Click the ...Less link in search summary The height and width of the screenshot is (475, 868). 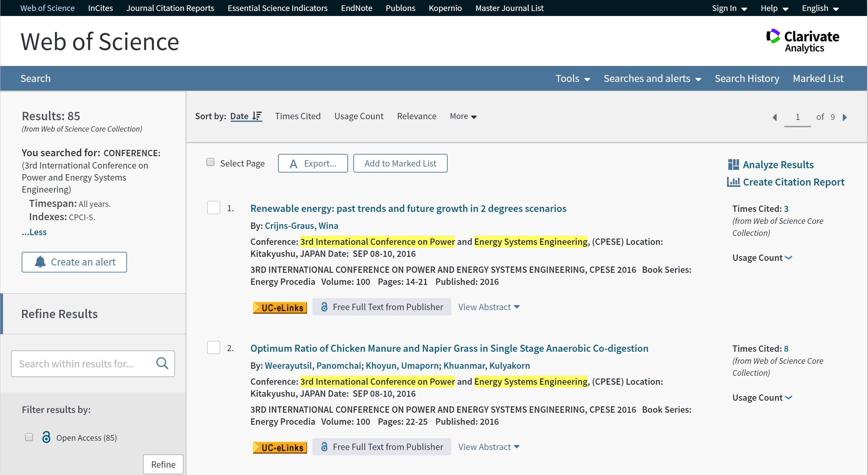tap(34, 232)
